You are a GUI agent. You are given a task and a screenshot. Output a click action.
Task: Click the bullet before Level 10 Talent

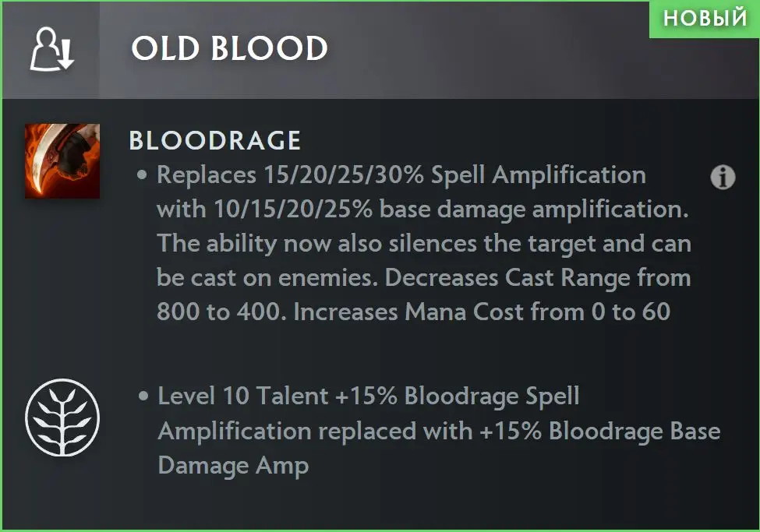coord(143,396)
